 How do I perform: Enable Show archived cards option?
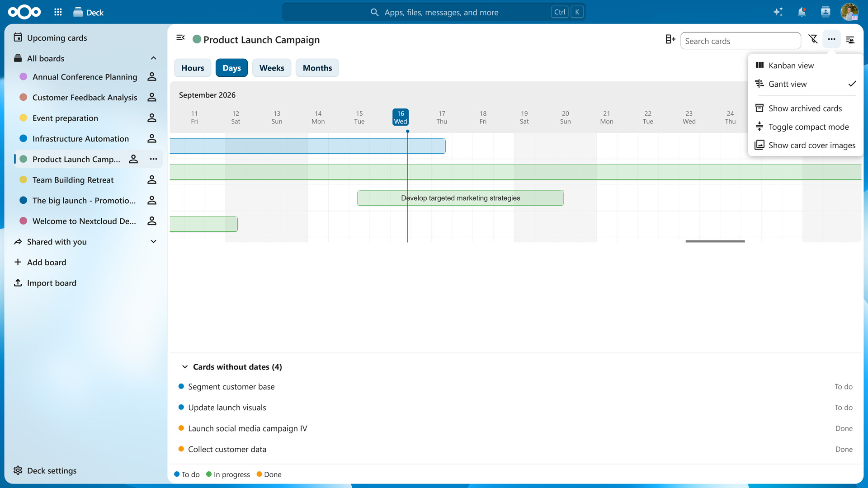[x=805, y=108]
